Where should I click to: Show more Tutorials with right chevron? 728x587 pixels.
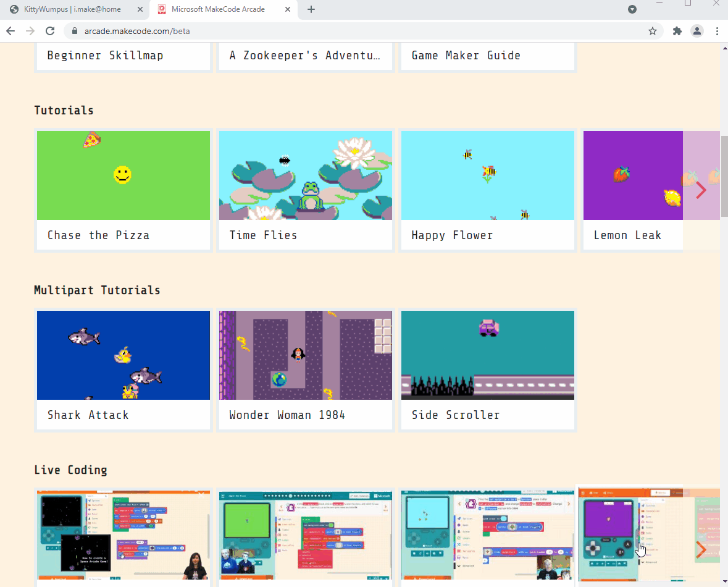click(701, 190)
